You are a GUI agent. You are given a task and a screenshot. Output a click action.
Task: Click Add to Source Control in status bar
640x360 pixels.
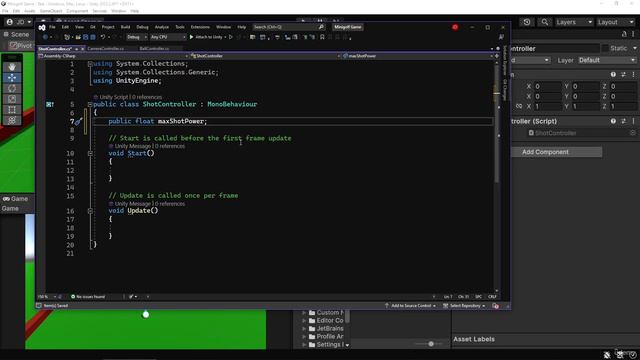[x=410, y=306]
